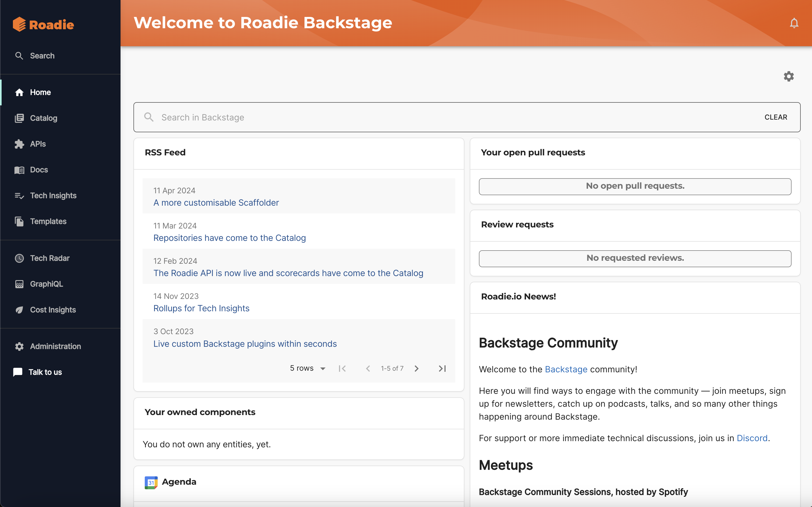Click 'Roadie.io Neews!' card title
The height and width of the screenshot is (507, 812).
click(x=518, y=297)
